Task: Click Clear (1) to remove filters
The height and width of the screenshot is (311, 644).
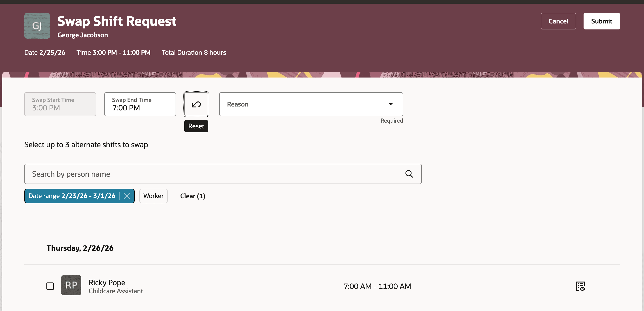Action: tap(193, 196)
